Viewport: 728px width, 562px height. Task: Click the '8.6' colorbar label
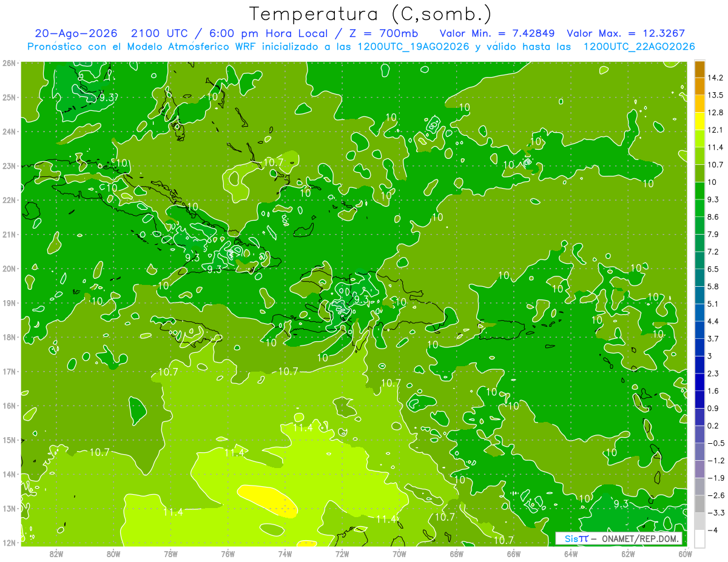click(713, 216)
